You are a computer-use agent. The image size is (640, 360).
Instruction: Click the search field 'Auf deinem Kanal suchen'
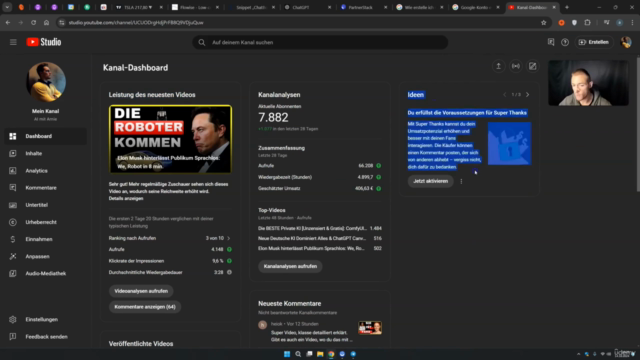point(320,42)
